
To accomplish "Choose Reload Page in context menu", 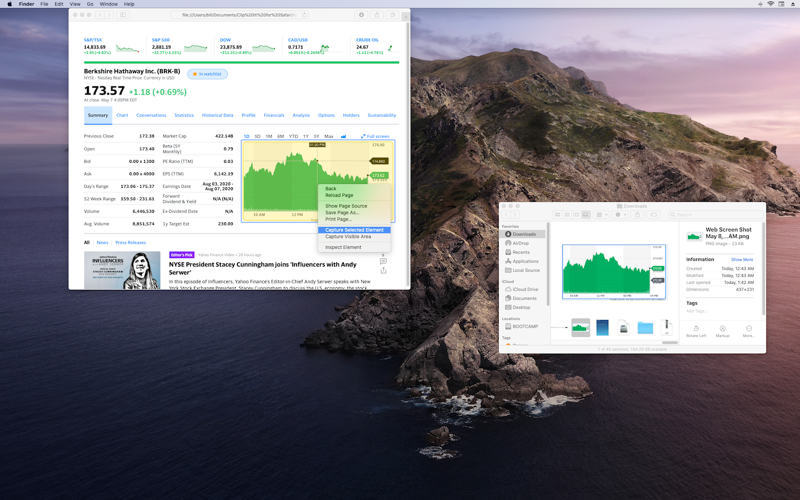I will point(354,195).
